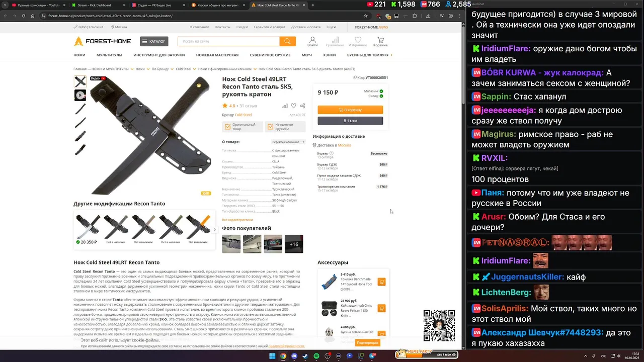The height and width of the screenshot is (362, 644).
Task: Add Chris Reeve Pelican case to cart
Action: [x=381, y=308]
